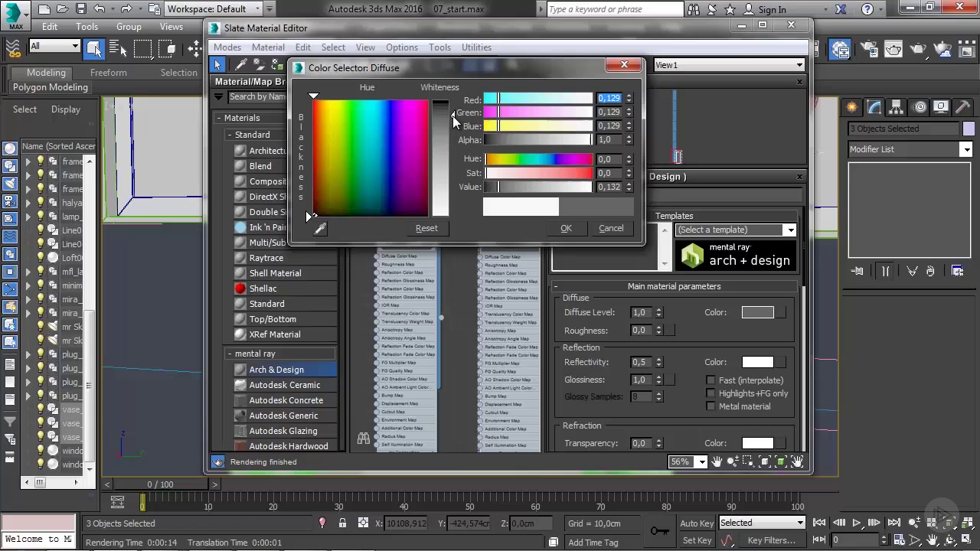Open the Modes menu in Slate Material Editor

227,47
